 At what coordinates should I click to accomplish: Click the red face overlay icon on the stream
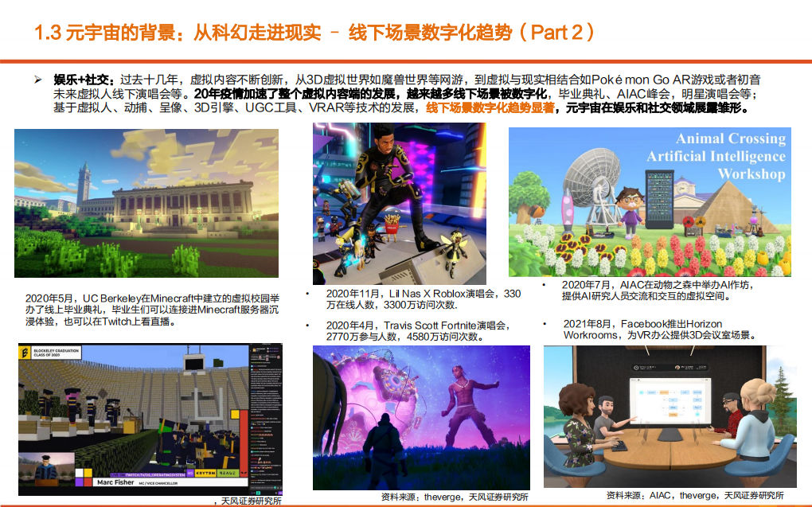(243, 473)
